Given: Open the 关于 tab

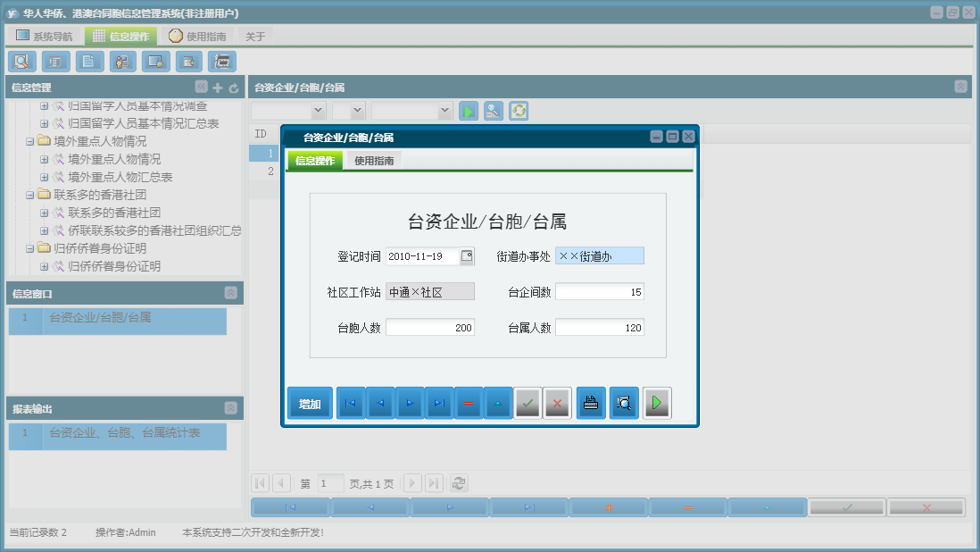Looking at the screenshot, I should 255,37.
